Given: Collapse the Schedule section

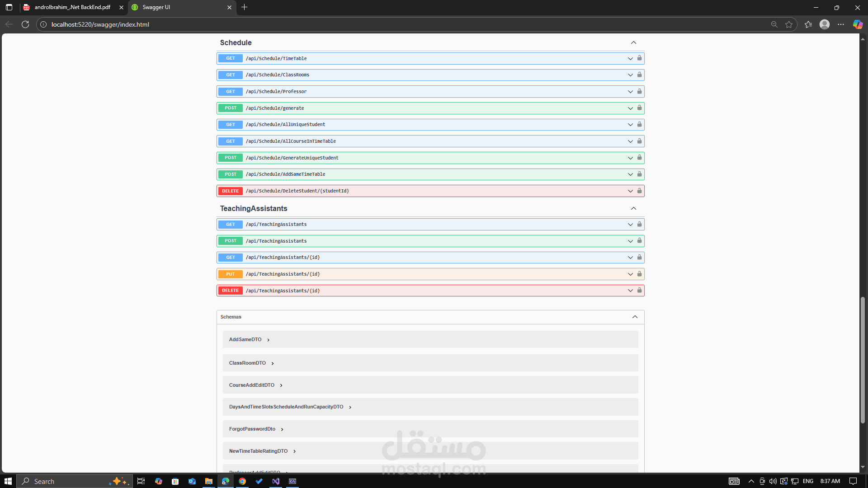Looking at the screenshot, I should click(x=633, y=42).
